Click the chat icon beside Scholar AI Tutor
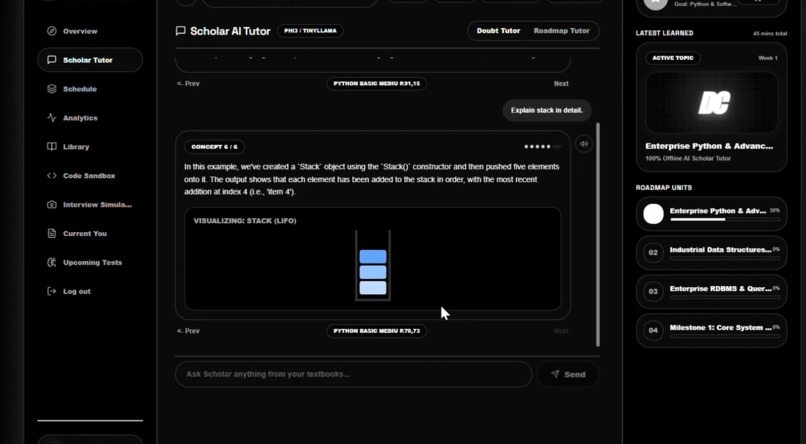Image resolution: width=806 pixels, height=444 pixels. click(x=180, y=31)
